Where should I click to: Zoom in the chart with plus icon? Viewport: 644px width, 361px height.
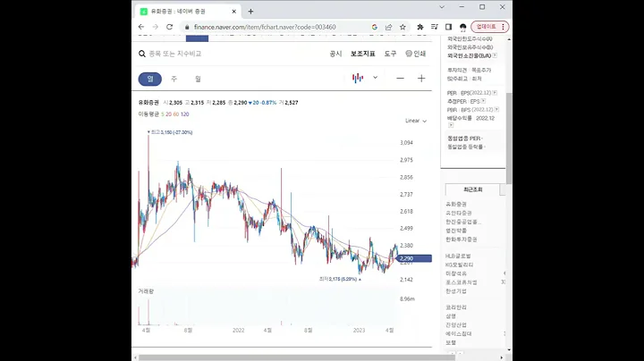[x=421, y=79]
